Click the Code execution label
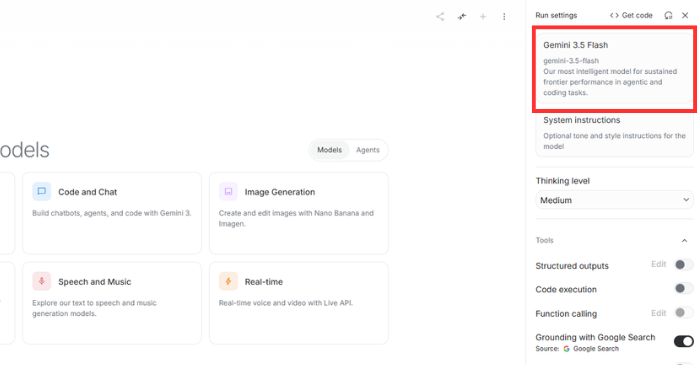 (x=566, y=289)
